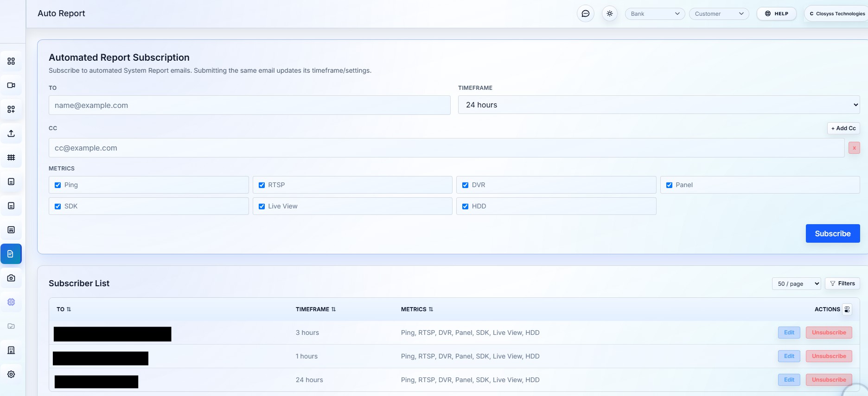Open the Filters button

(x=842, y=283)
